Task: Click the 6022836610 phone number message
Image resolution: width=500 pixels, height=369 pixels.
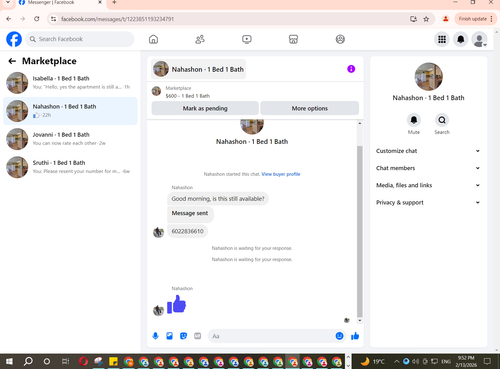Action: [187, 231]
